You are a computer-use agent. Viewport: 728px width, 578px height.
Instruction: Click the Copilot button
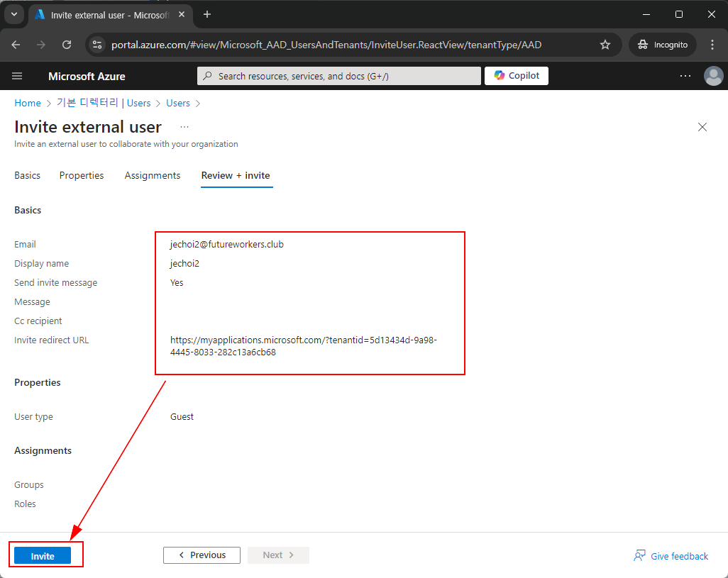pyautogui.click(x=517, y=76)
